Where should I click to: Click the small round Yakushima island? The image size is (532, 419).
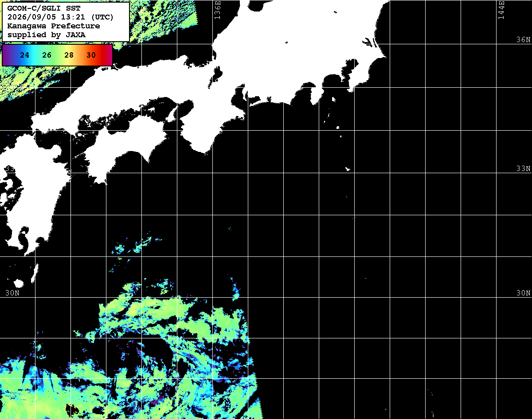[x=19, y=283]
